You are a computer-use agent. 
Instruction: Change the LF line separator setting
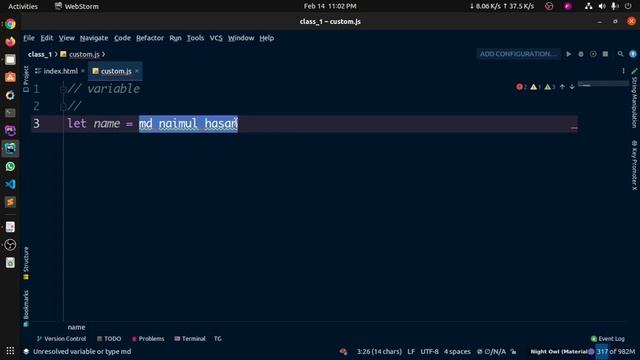point(411,351)
